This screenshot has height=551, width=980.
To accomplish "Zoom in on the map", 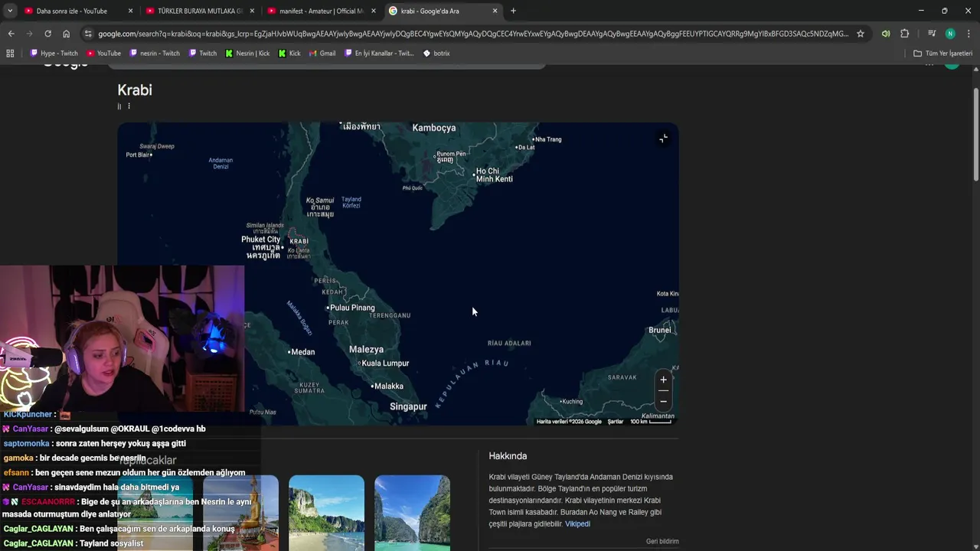I will coord(663,380).
